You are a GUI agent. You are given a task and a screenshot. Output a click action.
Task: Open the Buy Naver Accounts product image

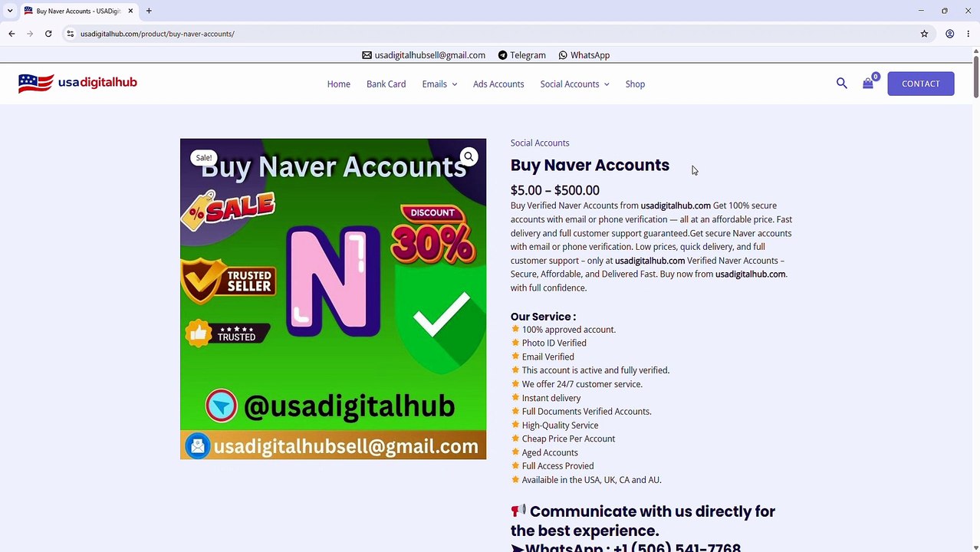[333, 299]
